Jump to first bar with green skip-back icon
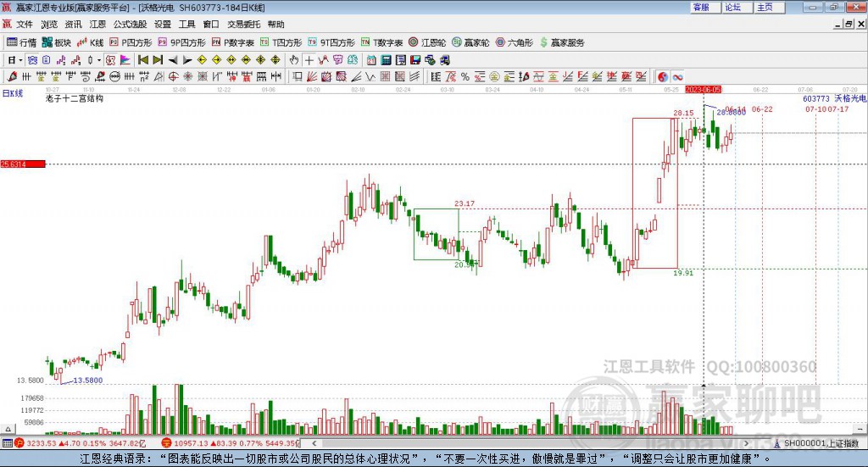 [142, 60]
